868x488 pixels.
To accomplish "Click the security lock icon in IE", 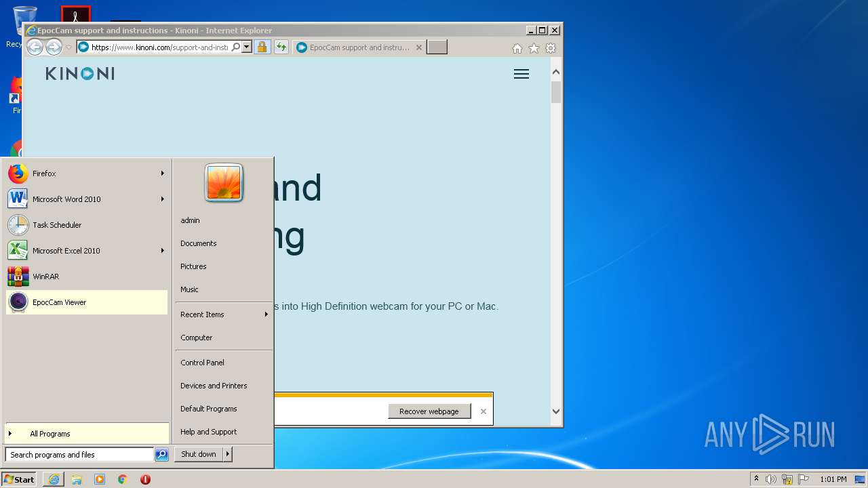I will coord(262,47).
